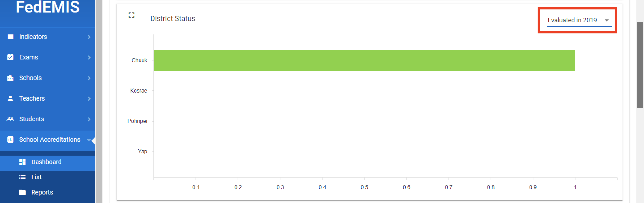Viewport: 644px width, 203px height.
Task: Click the Teachers person icon
Action: click(x=10, y=99)
